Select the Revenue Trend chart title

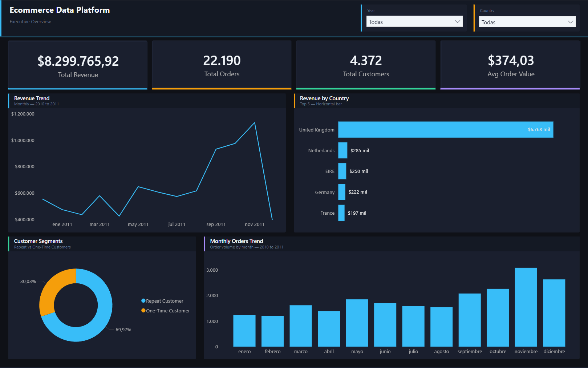32,98
